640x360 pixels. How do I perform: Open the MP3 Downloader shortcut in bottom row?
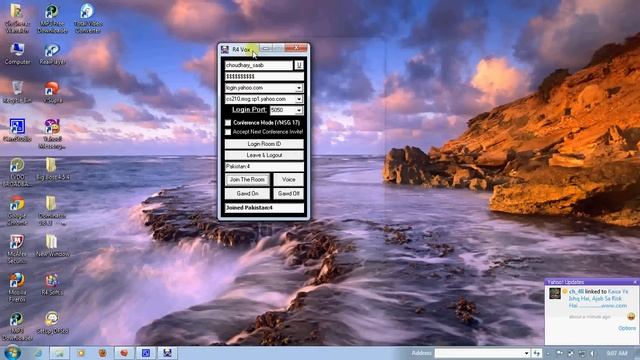pos(17,326)
